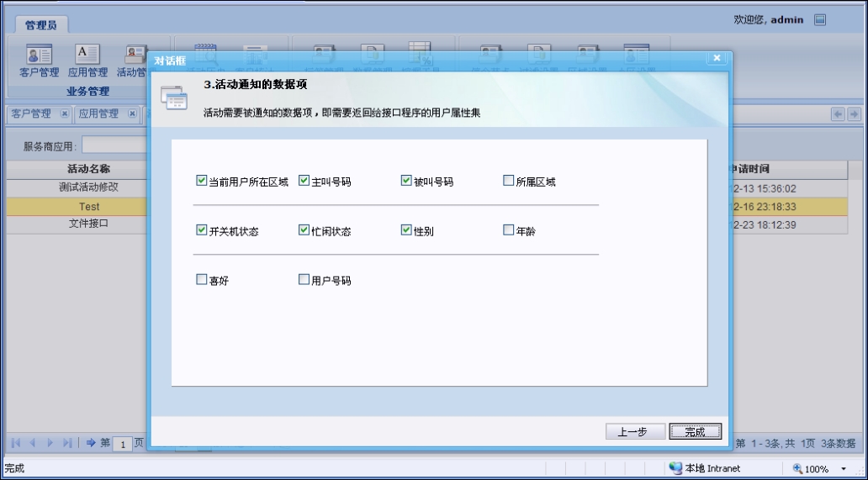Tick the 年龄 checkbox
This screenshot has width=868, height=480.
tap(508, 229)
